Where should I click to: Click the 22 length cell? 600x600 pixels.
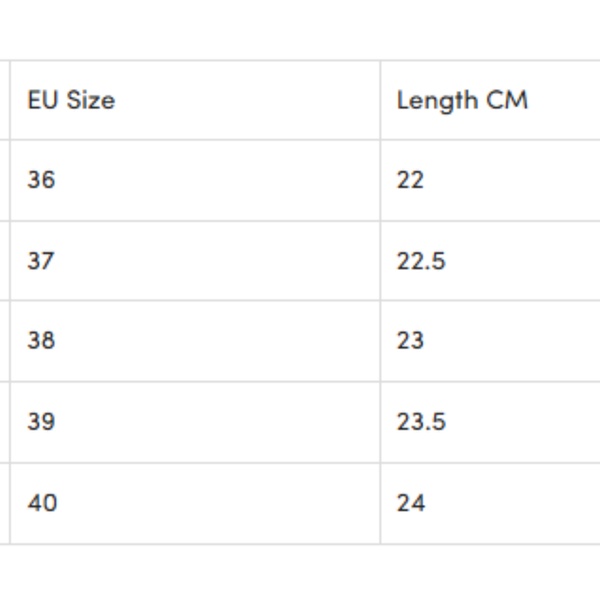pyautogui.click(x=410, y=180)
